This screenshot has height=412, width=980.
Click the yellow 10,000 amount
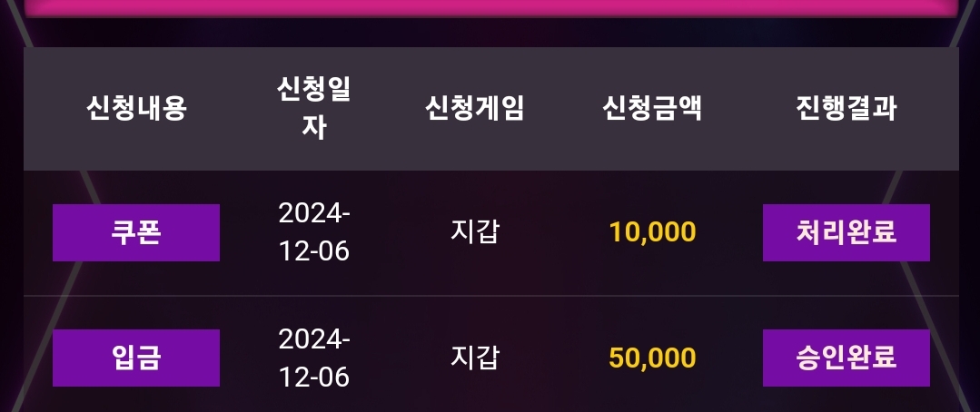pyautogui.click(x=652, y=232)
